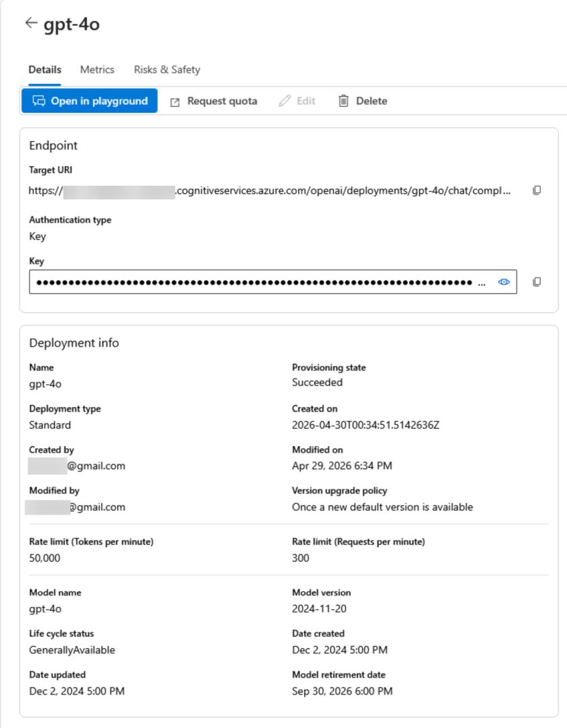Copy the Key value to clipboard
567x728 pixels.
[x=537, y=282]
